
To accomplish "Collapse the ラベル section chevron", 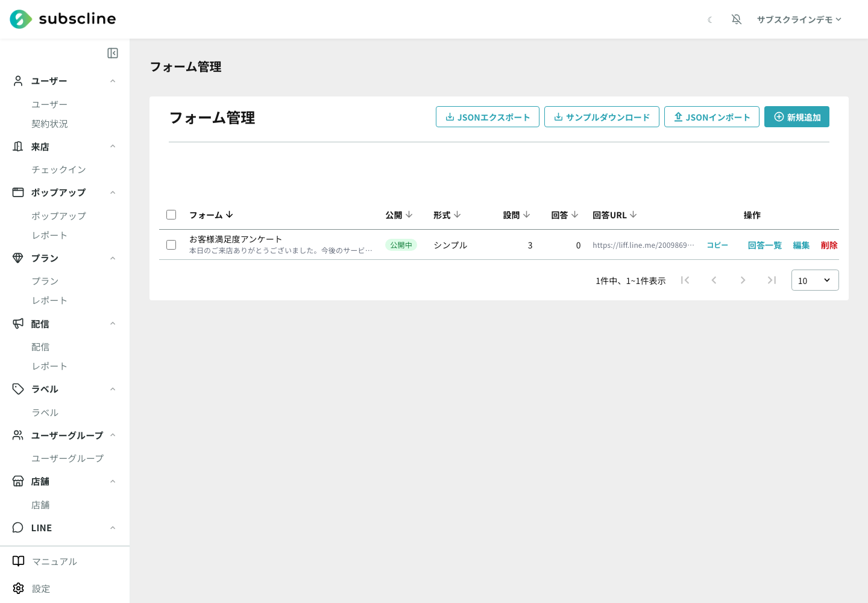I will pyautogui.click(x=113, y=389).
